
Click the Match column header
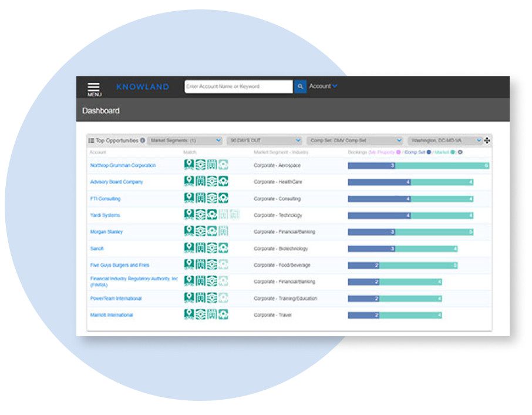(190, 152)
